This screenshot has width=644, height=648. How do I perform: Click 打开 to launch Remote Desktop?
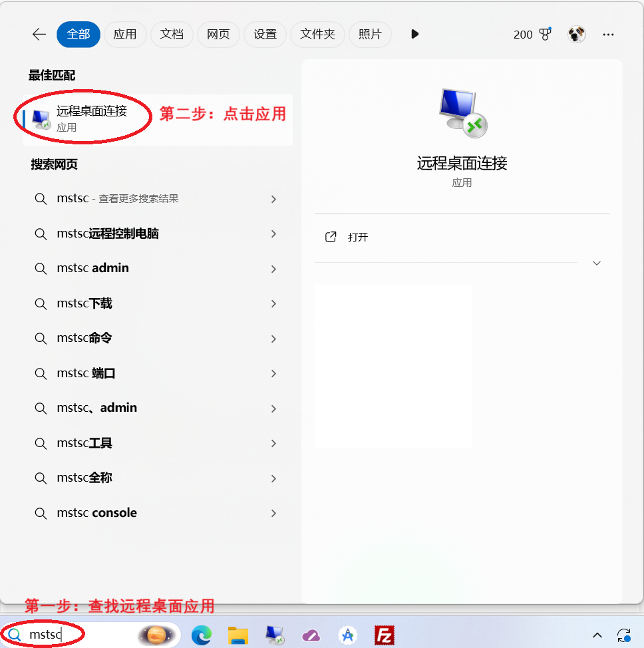358,238
